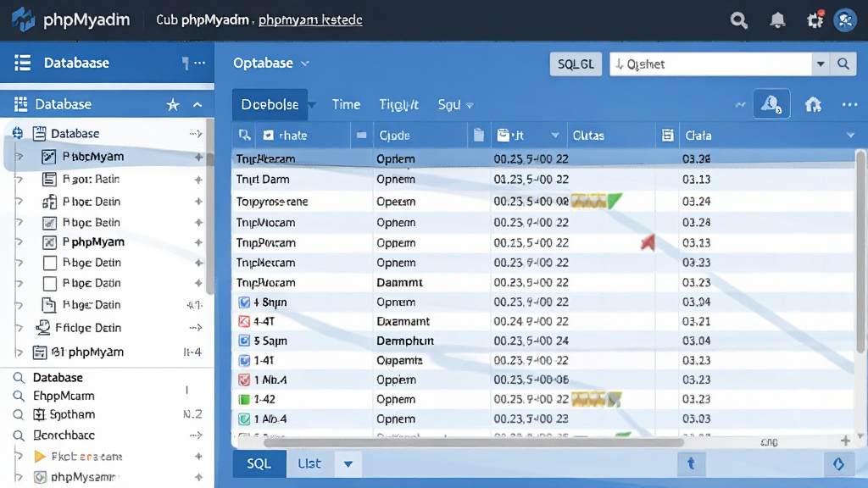Click the phpMyadm logo icon
The image size is (868, 488).
click(23, 20)
